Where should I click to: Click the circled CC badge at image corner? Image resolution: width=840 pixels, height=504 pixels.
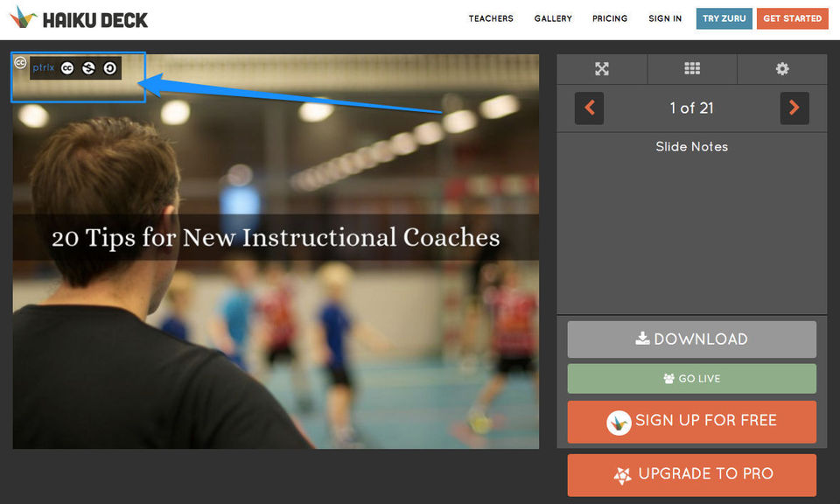pos(20,63)
